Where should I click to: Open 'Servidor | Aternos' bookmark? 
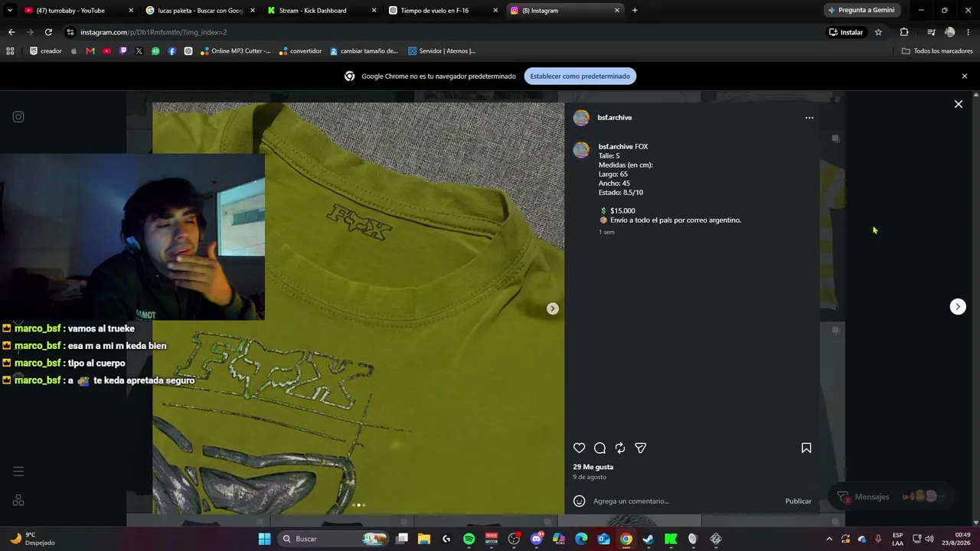(442, 51)
